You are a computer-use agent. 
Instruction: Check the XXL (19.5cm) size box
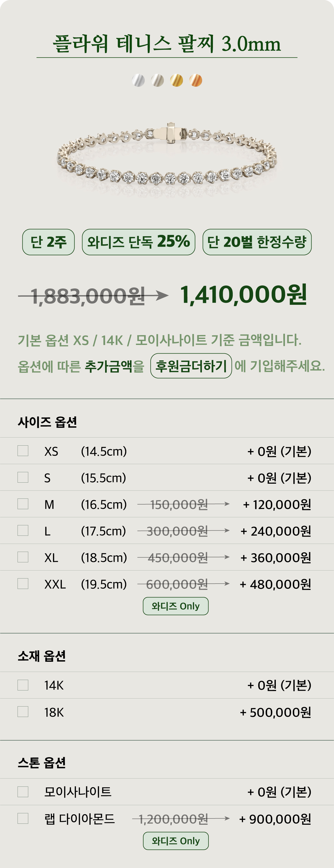[23, 584]
